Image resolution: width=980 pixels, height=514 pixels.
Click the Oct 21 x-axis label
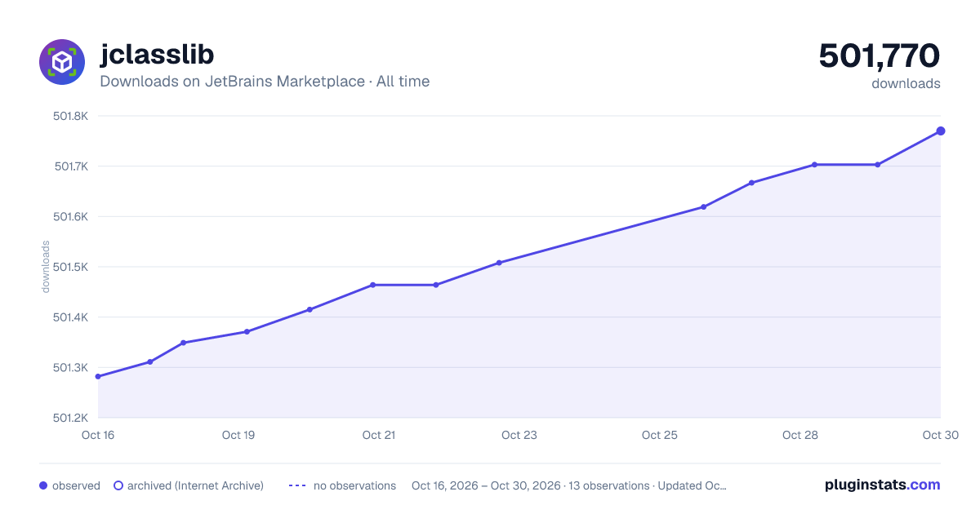click(379, 435)
